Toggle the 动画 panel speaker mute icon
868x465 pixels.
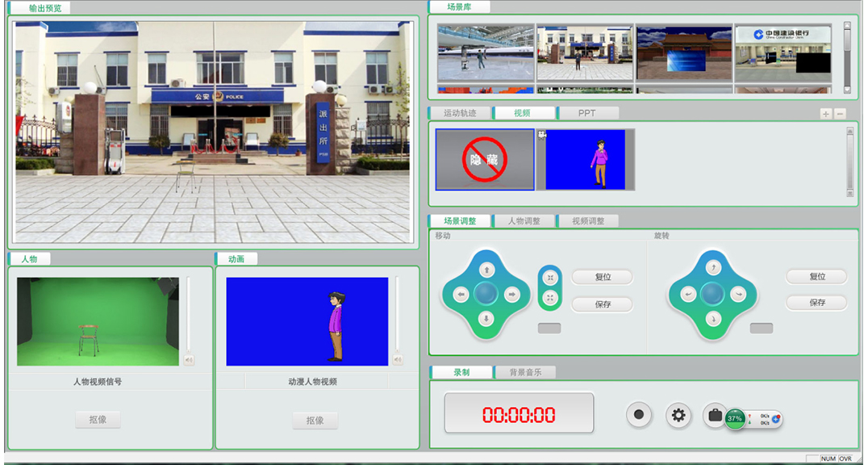coord(398,359)
